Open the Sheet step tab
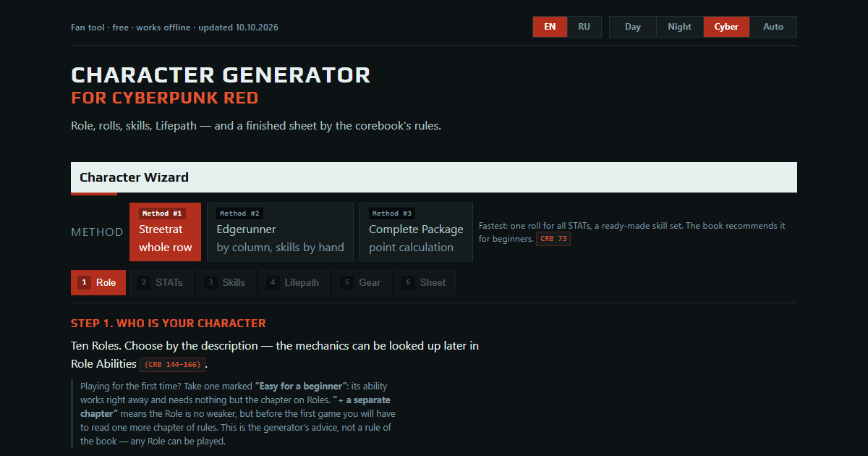868x456 pixels. tap(425, 282)
